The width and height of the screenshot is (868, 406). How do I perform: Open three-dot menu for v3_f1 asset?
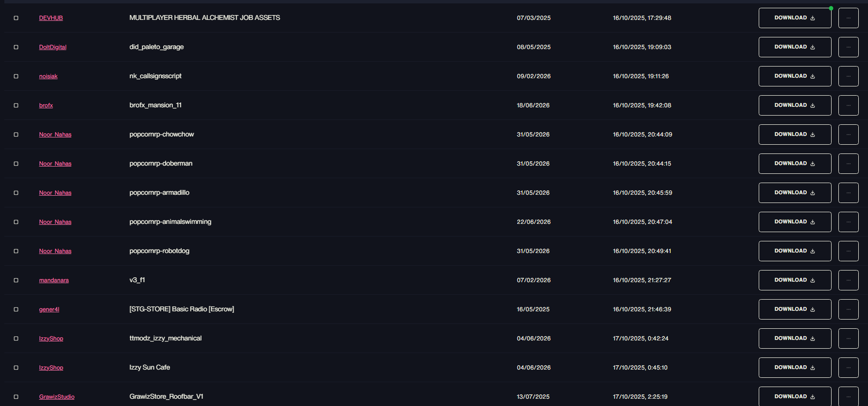coord(848,280)
